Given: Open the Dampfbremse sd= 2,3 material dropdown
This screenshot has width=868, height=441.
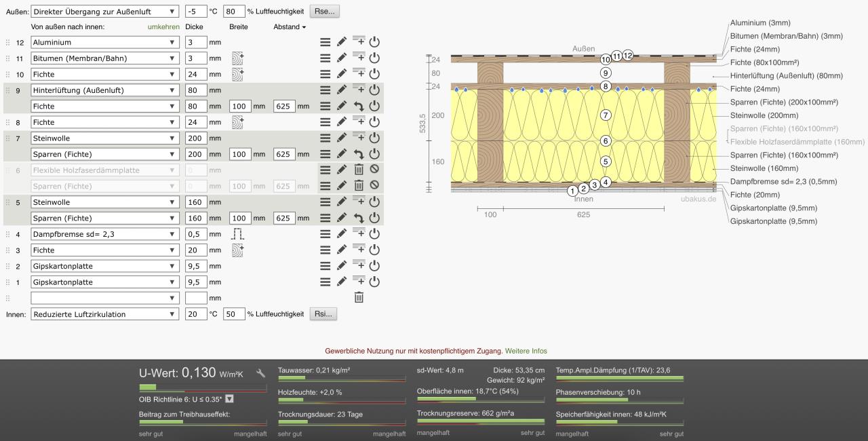Looking at the screenshot, I should (105, 234).
